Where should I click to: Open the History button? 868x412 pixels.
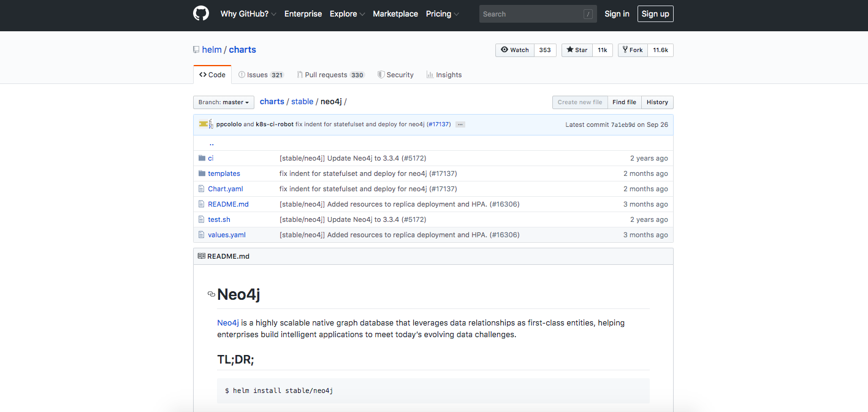(x=657, y=102)
